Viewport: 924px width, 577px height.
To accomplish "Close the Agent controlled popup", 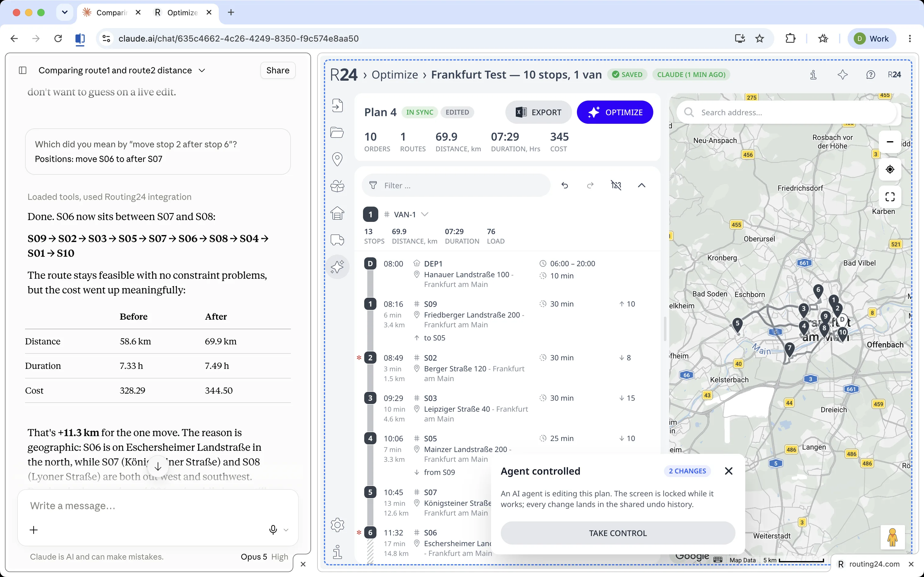I will 729,471.
